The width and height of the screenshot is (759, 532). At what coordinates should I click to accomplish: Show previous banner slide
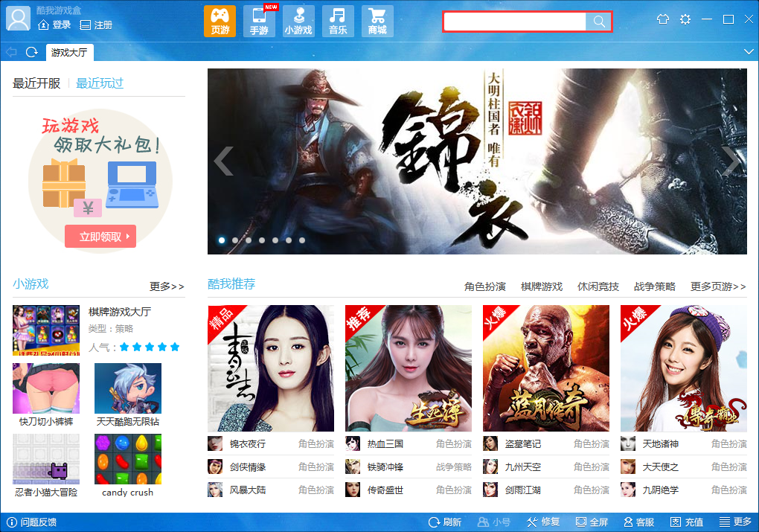[224, 161]
